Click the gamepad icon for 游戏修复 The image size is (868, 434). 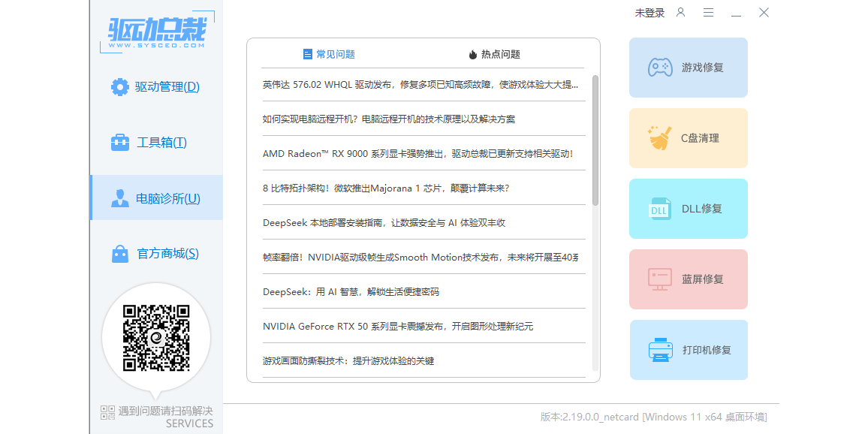tap(661, 68)
